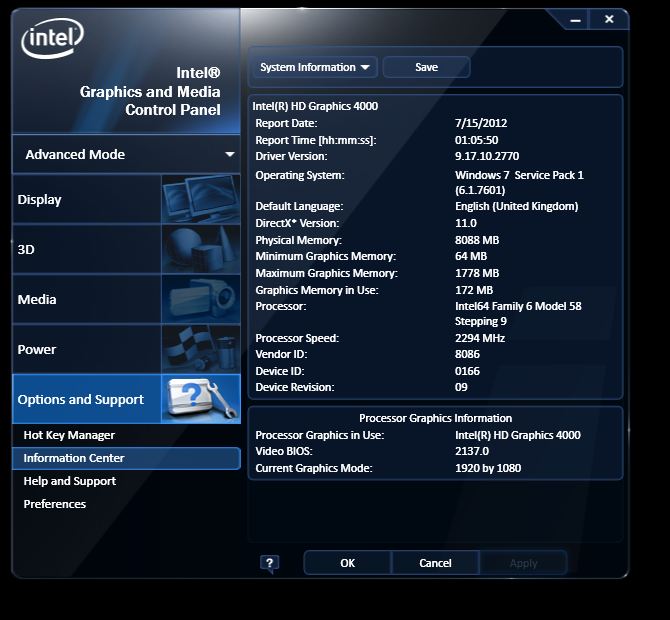Image resolution: width=670 pixels, height=620 pixels.
Task: Click the Cancel button
Action: point(435,563)
